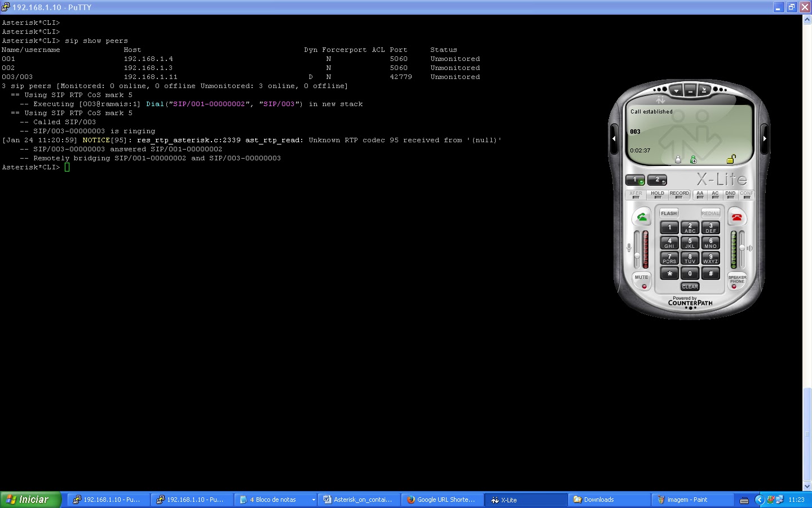812x508 pixels.
Task: Open the 4 Bloco de notas taskbar group
Action: click(x=275, y=500)
